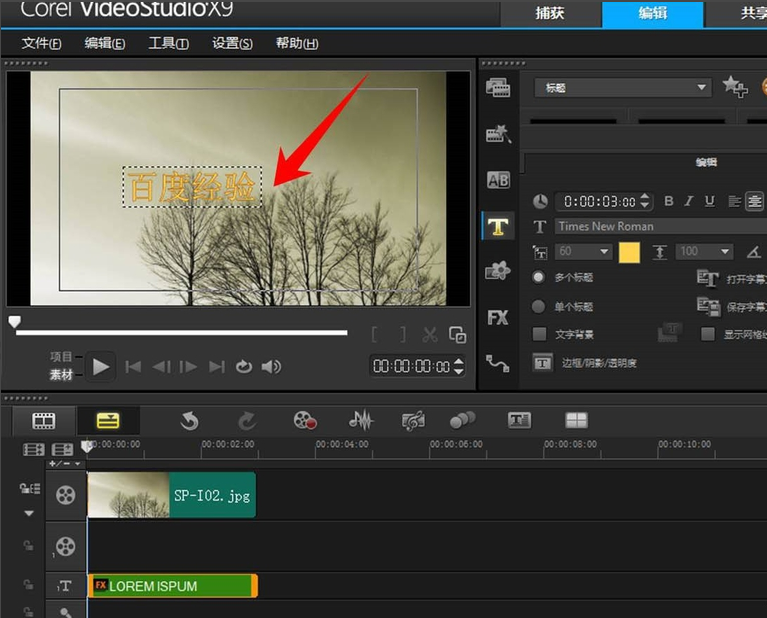Image resolution: width=767 pixels, height=618 pixels.
Task: Open the Graphic library flower icon
Action: point(498,271)
